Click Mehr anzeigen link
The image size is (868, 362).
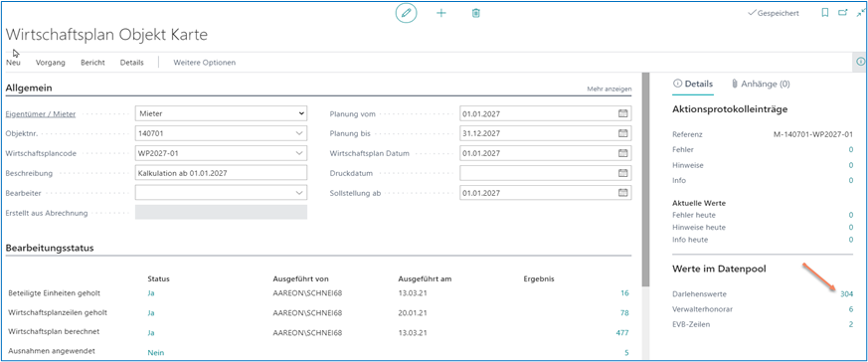(x=608, y=89)
